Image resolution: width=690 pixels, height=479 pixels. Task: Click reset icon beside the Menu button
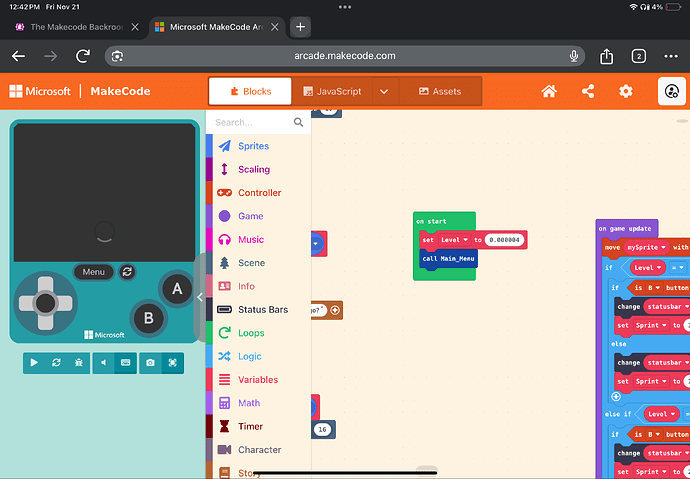pyautogui.click(x=127, y=272)
